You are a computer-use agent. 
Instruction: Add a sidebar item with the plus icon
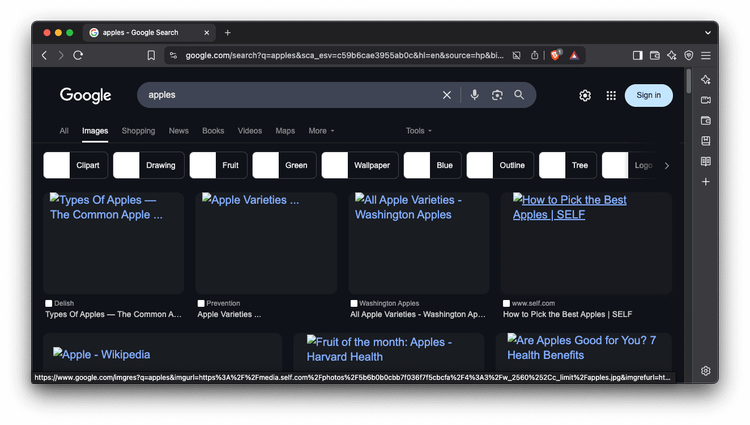point(706,182)
